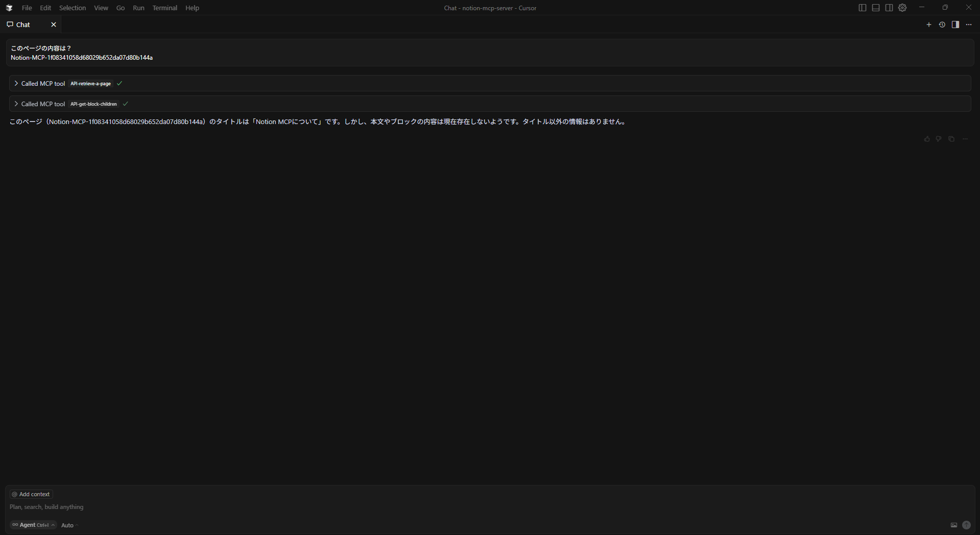
Task: Click the user message with Notion-MCP page ID
Action: coord(490,53)
